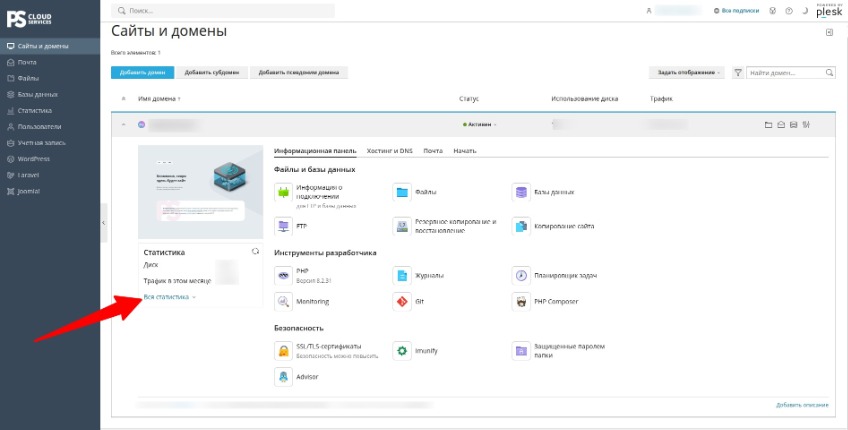Switch to Информационная панель tab

pos(315,151)
